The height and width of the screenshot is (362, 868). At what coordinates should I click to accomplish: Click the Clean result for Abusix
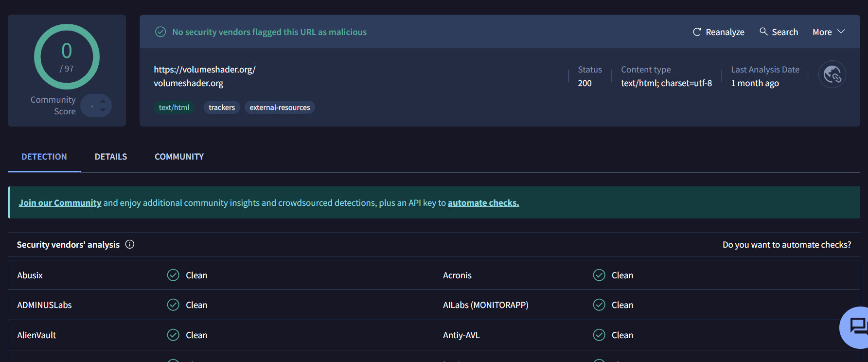pyautogui.click(x=196, y=275)
